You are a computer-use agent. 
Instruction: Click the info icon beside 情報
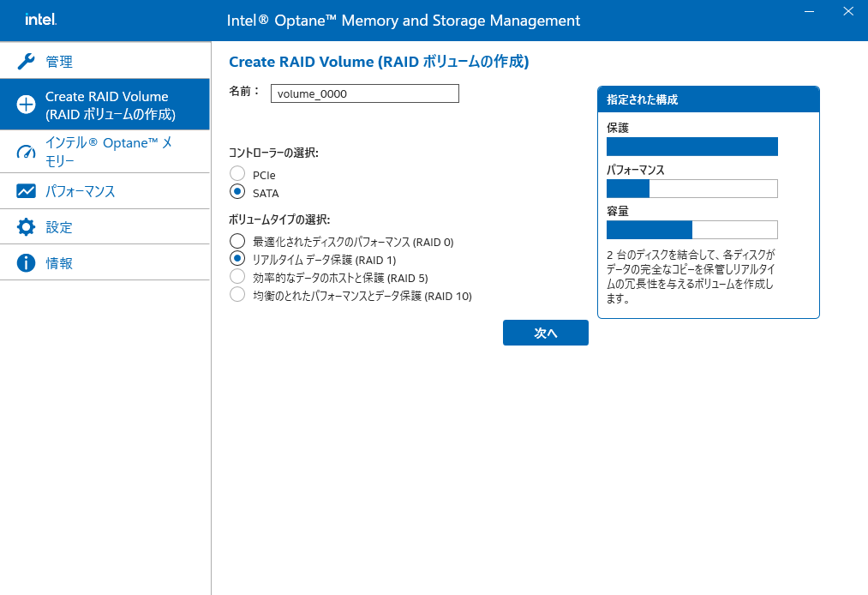26,263
